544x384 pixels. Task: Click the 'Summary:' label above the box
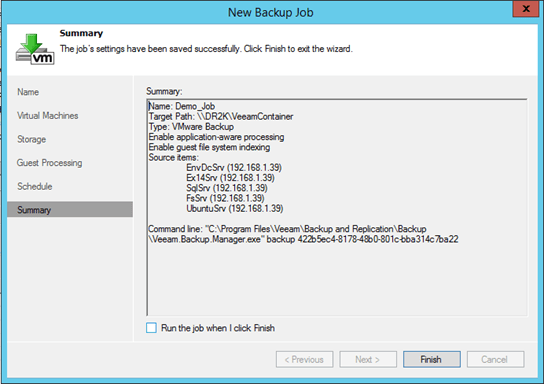[x=164, y=91]
